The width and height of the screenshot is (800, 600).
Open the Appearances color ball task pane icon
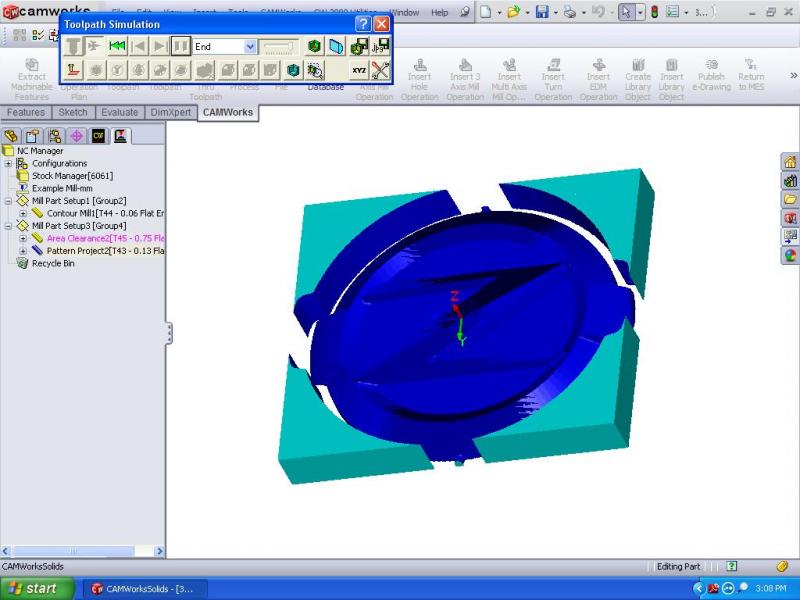click(x=790, y=255)
